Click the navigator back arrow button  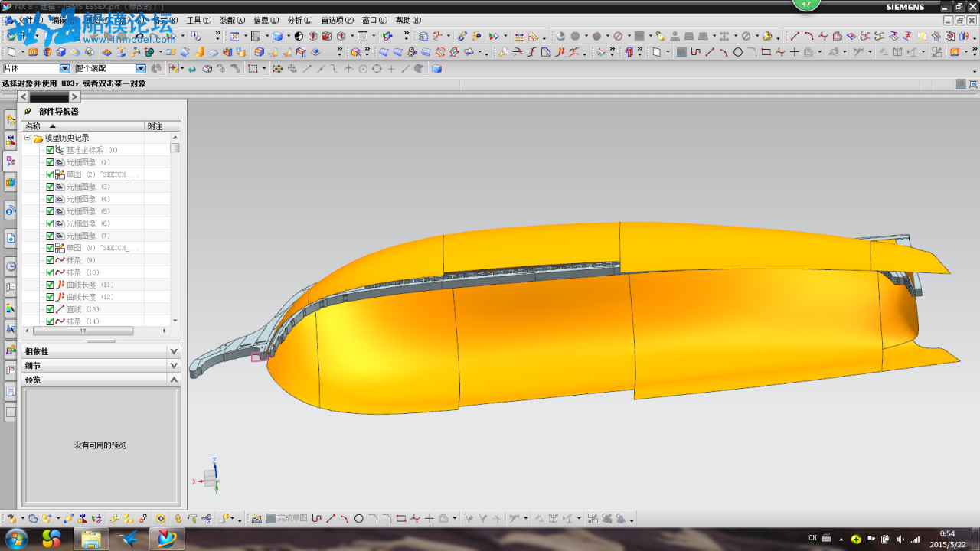(24, 96)
